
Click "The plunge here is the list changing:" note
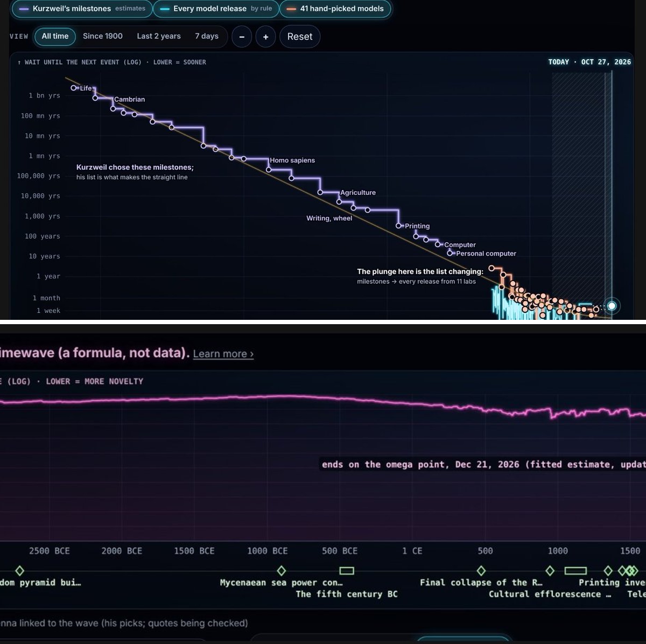(x=420, y=271)
